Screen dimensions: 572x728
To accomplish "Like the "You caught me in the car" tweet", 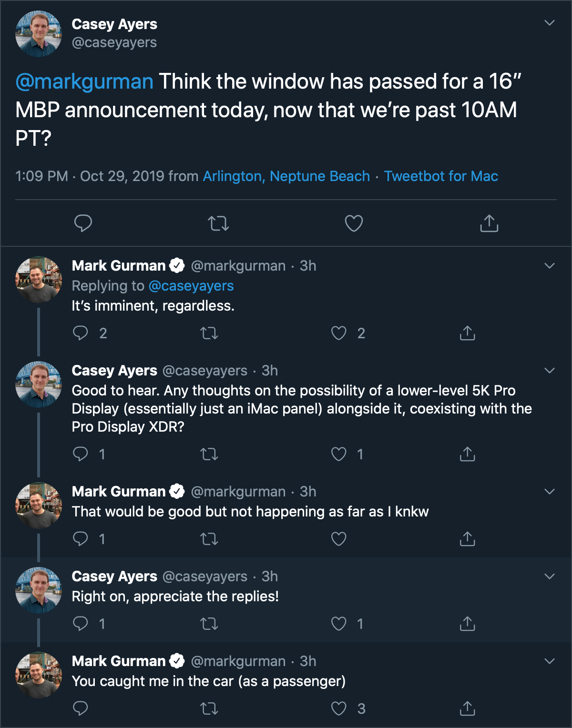I will [339, 708].
